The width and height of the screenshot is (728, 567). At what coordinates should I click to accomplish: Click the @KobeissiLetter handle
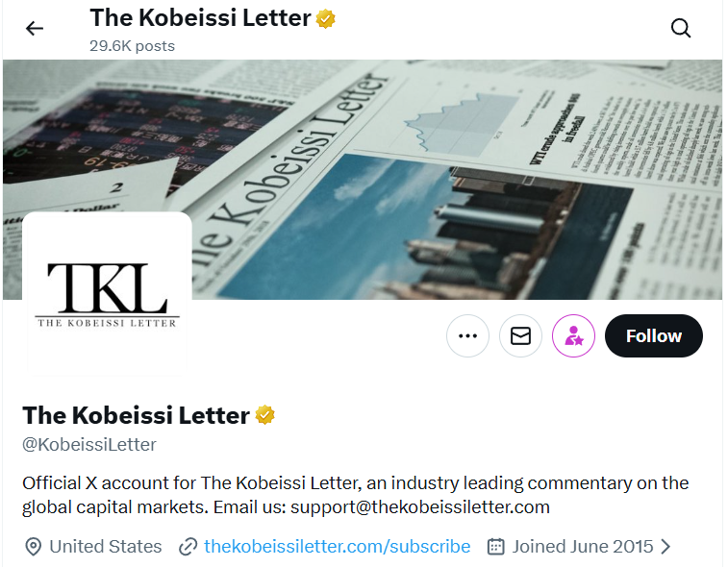[89, 444]
